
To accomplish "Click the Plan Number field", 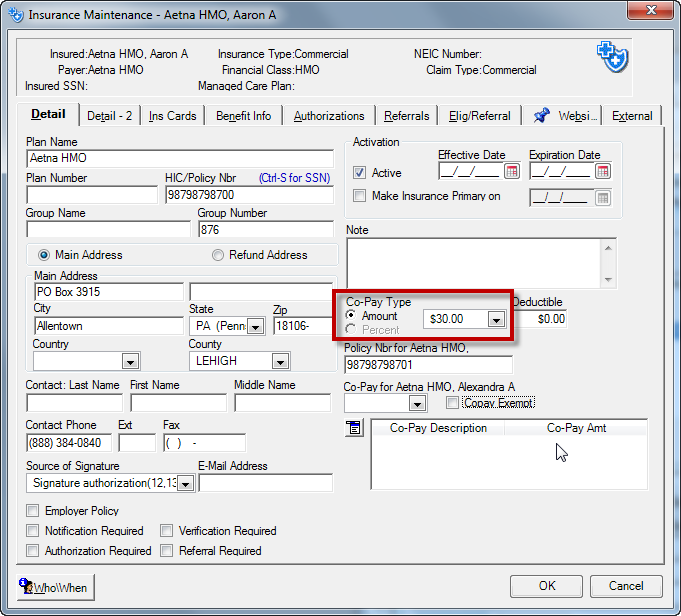I will click(x=92, y=195).
